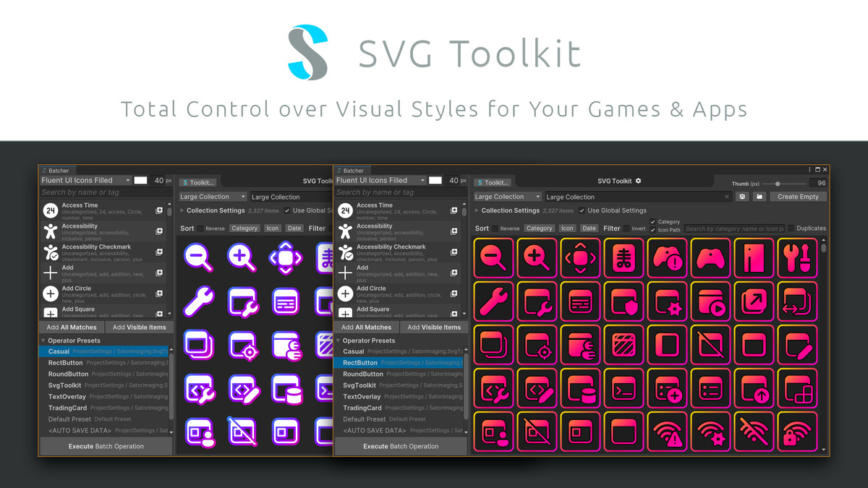Open Large Collection dropdown in right window

point(508,197)
